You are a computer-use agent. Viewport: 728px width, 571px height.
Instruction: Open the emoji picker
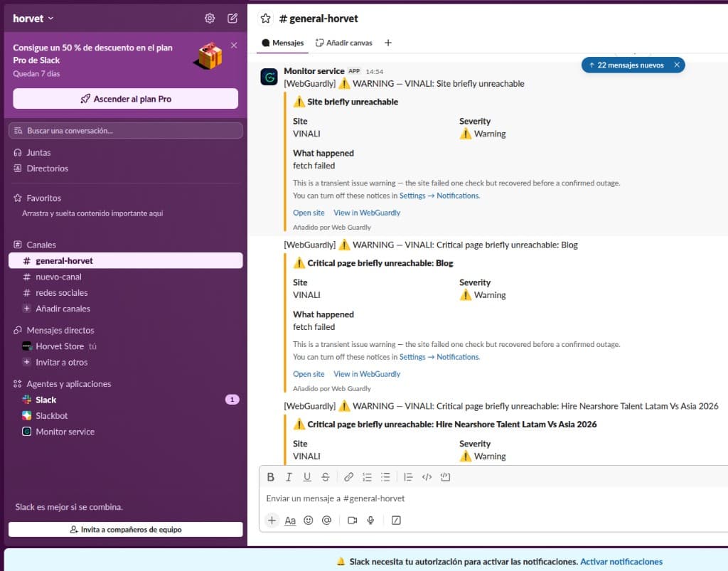[309, 521]
